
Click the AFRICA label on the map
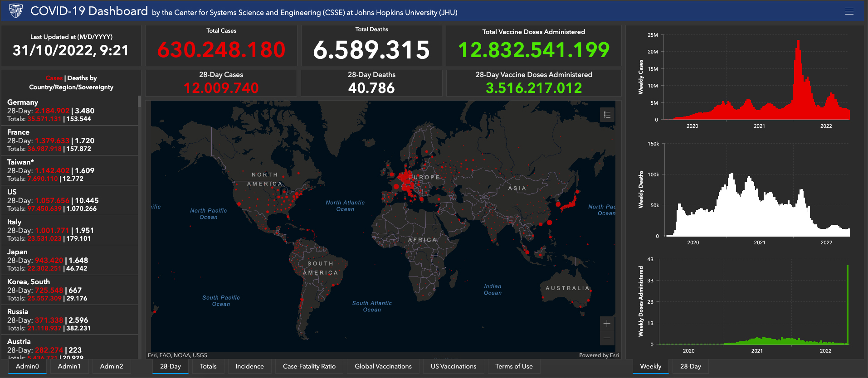(x=423, y=240)
